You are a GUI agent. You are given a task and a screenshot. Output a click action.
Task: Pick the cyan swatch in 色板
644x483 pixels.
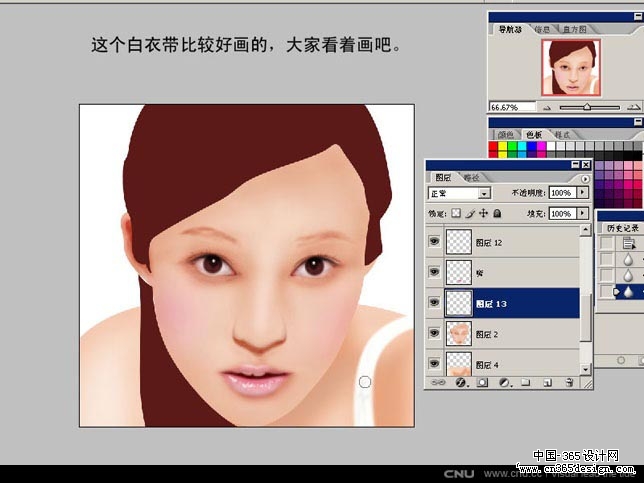(522, 146)
